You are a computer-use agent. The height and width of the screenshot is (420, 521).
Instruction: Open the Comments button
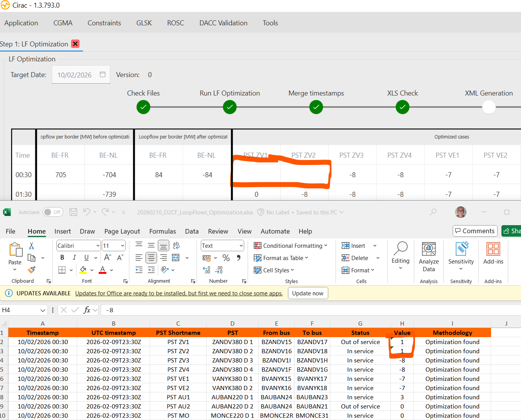click(475, 231)
